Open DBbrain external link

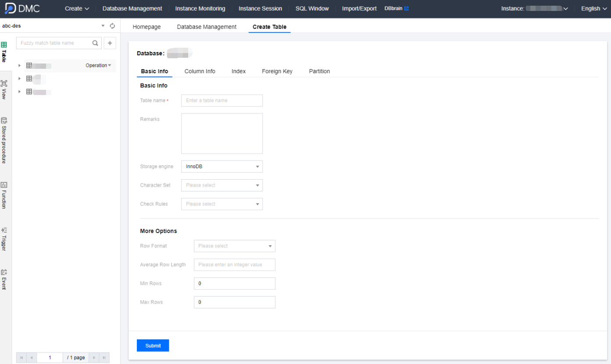coord(397,8)
